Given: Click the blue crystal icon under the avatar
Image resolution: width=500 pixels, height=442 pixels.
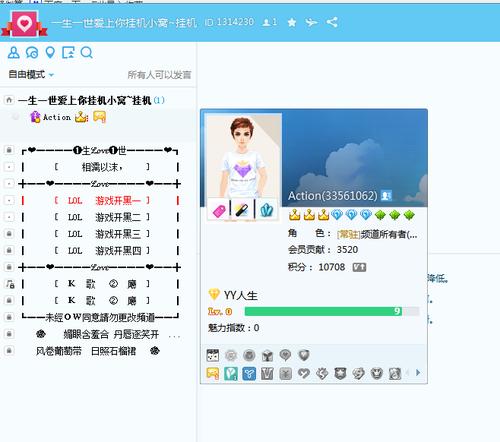Looking at the screenshot, I should click(266, 210).
